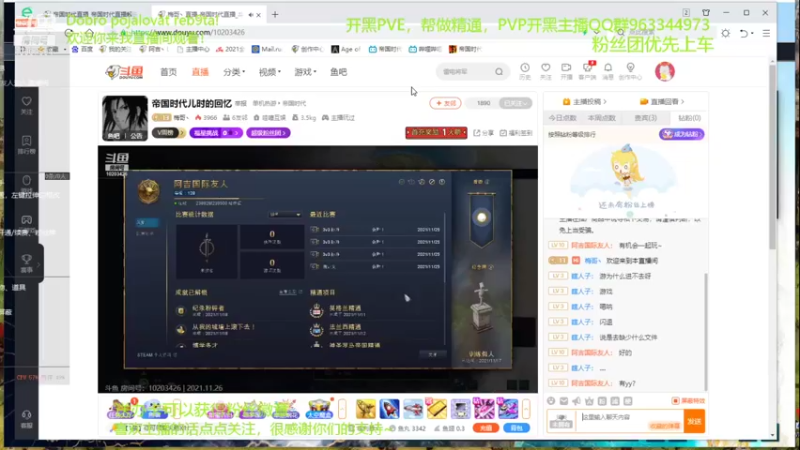Click the 关注 heart icon in left sidebar
This screenshot has width=800, height=450.
tap(27, 105)
